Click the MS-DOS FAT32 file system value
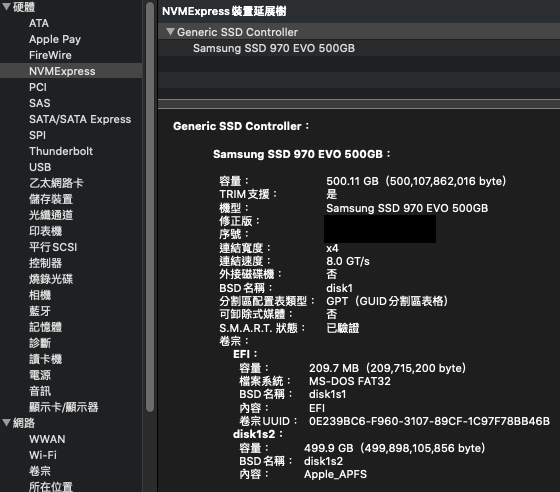The image size is (560, 492). click(x=350, y=381)
